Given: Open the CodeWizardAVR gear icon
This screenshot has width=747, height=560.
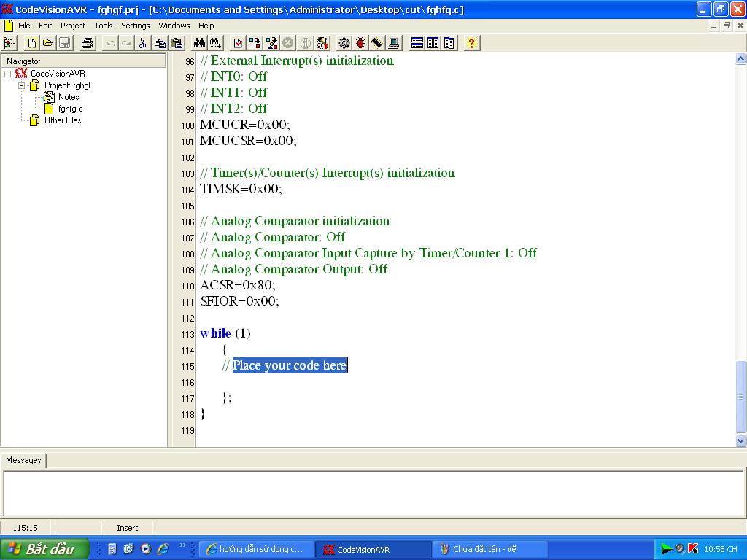Looking at the screenshot, I should pyautogui.click(x=344, y=43).
